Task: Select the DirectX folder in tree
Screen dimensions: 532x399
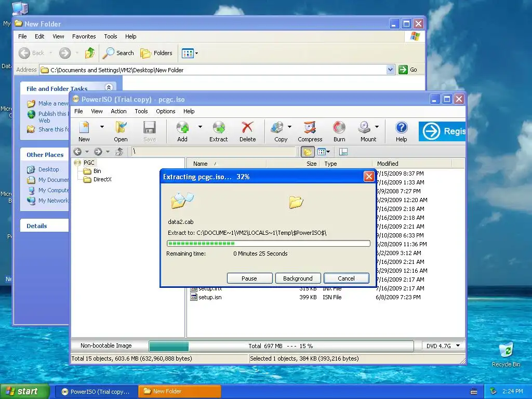Action: coord(102,179)
